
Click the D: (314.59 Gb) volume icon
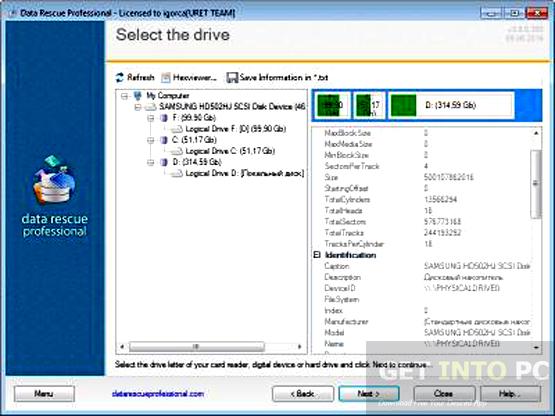(x=164, y=162)
